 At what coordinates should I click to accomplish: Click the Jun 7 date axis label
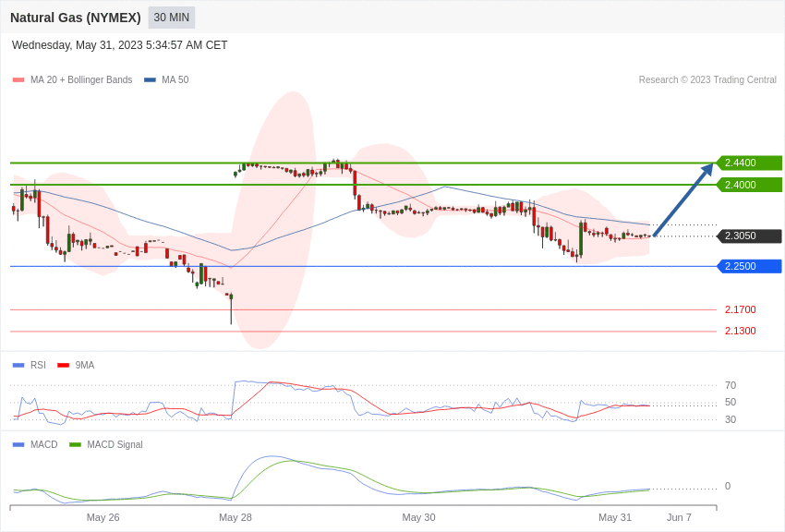[679, 517]
